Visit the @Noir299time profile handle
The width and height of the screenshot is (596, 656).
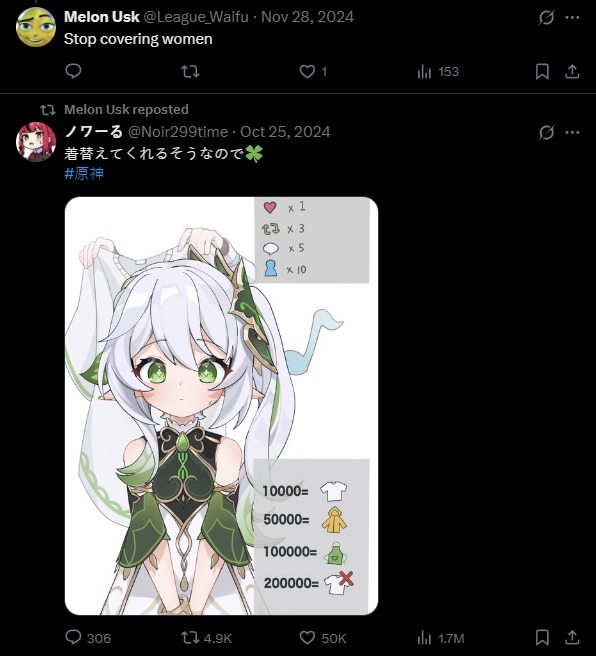pyautogui.click(x=178, y=132)
